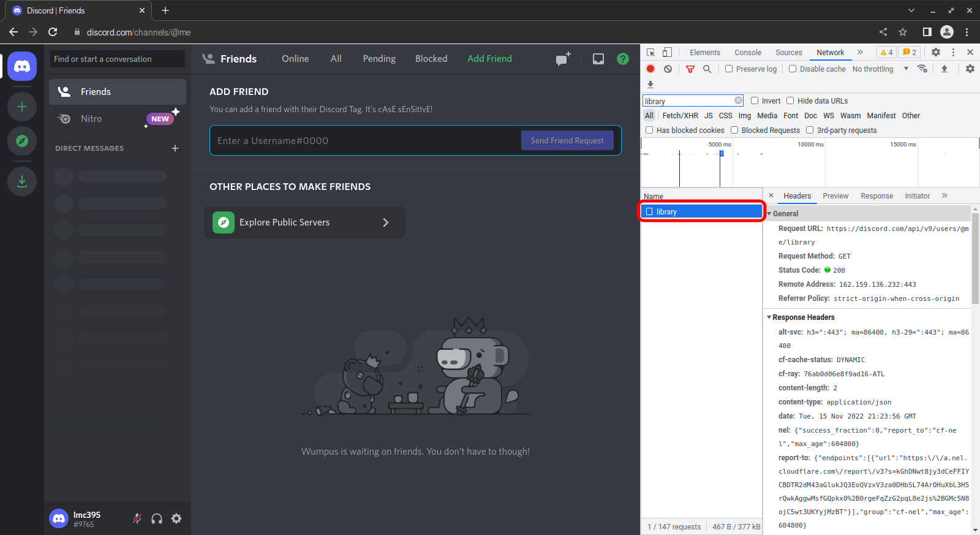
Task: Select Friends item in sidebar
Action: 118,92
